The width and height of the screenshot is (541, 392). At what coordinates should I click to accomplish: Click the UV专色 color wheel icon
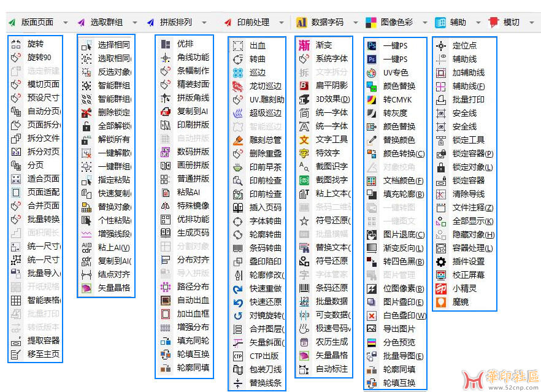[371, 73]
